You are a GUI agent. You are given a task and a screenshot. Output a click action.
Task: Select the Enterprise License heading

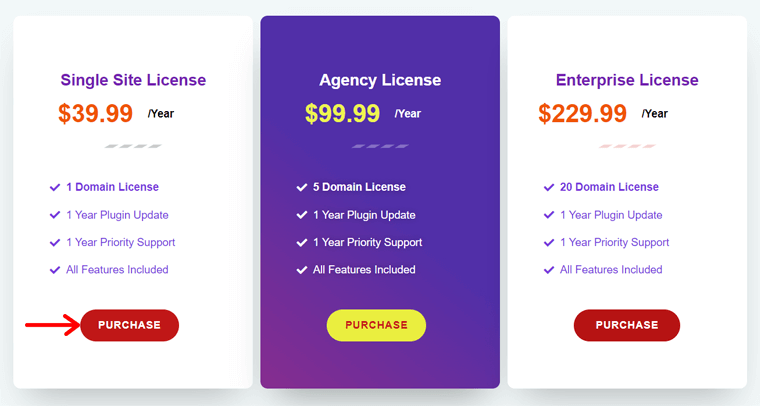click(627, 80)
